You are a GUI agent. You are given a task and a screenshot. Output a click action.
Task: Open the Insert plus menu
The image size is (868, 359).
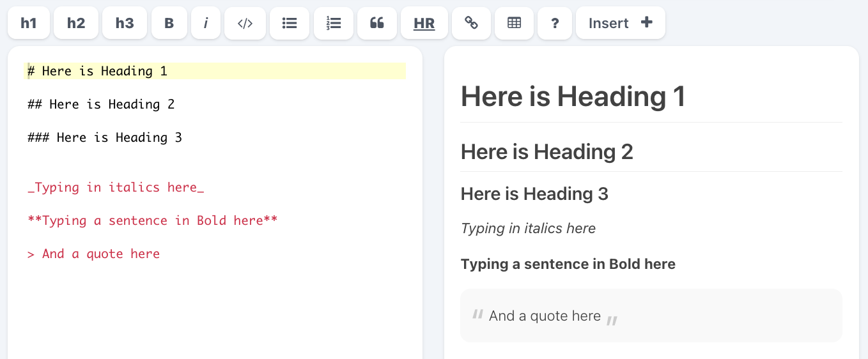pyautogui.click(x=620, y=24)
